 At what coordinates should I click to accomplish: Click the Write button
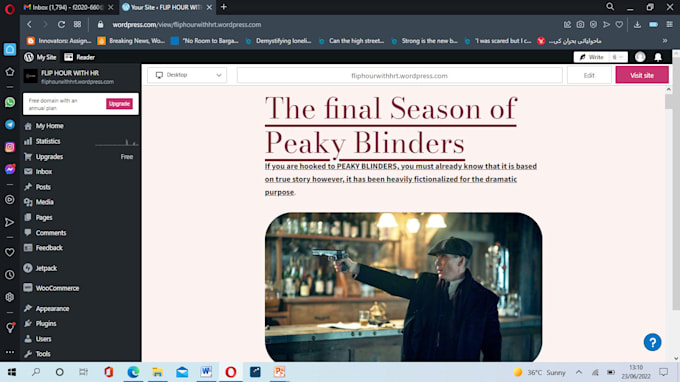pos(592,57)
